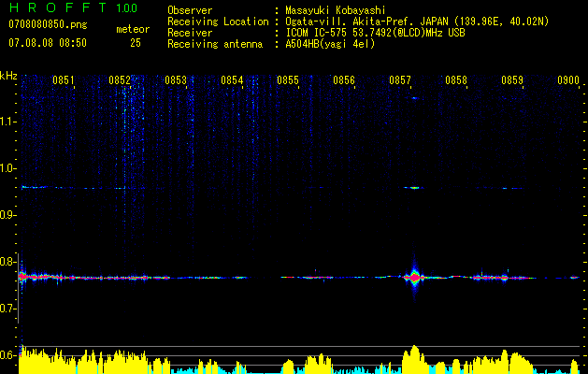Click the 1.0 frequency axis label
Screen dimensions: 588x374
click(7, 168)
